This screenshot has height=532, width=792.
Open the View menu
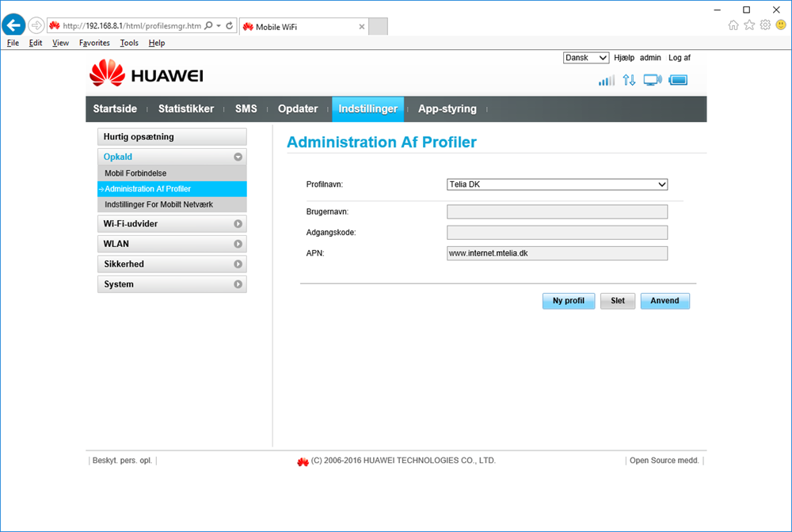tap(60, 43)
